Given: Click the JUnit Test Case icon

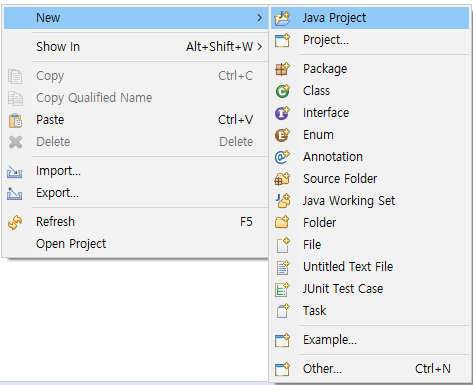Looking at the screenshot, I should tap(282, 289).
